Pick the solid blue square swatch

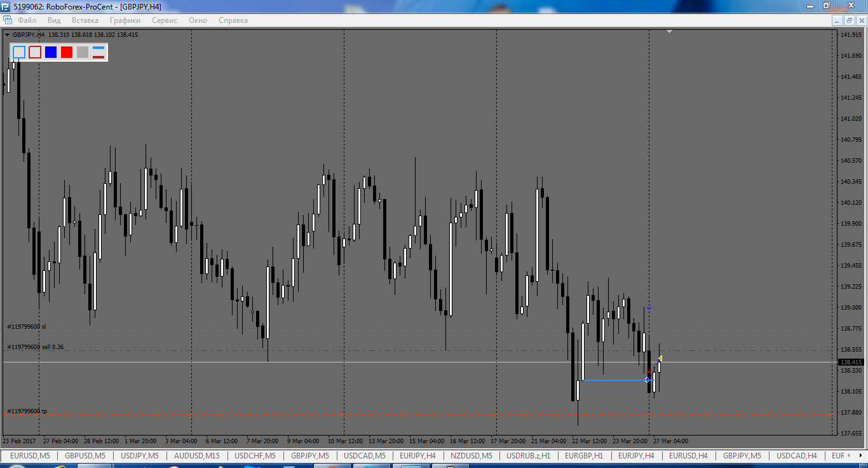tap(51, 52)
